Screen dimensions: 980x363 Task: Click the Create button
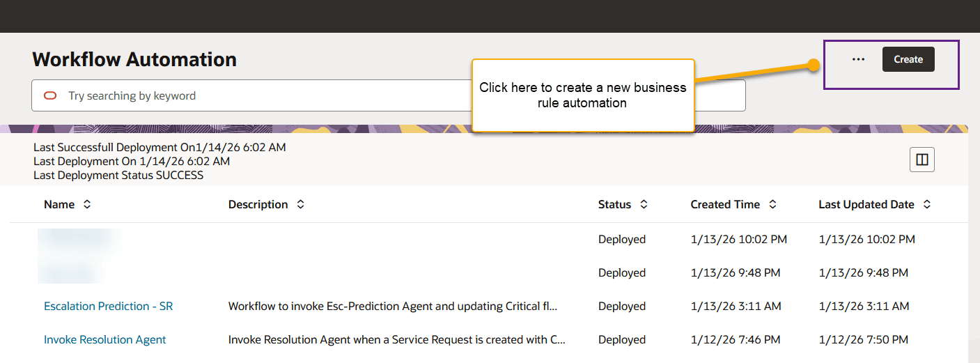coord(908,59)
